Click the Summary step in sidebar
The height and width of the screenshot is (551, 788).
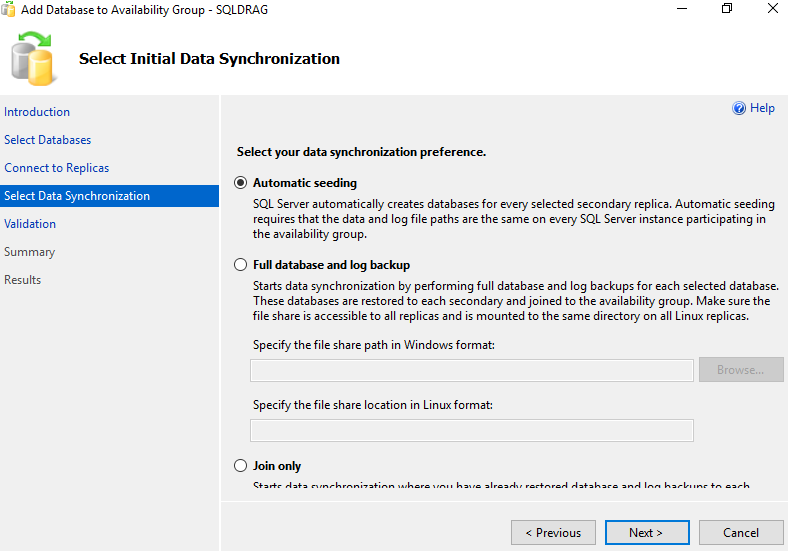30,252
